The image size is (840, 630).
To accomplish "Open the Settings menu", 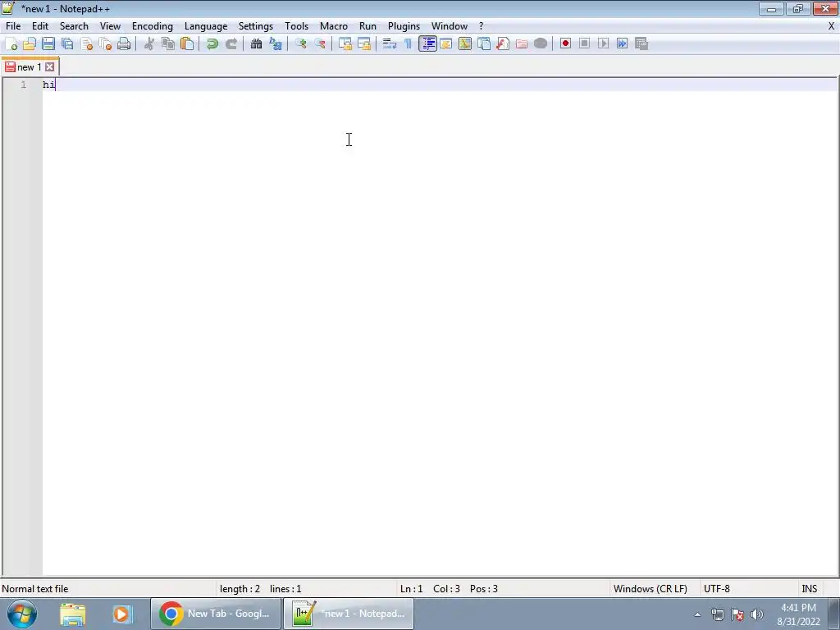I will (256, 26).
